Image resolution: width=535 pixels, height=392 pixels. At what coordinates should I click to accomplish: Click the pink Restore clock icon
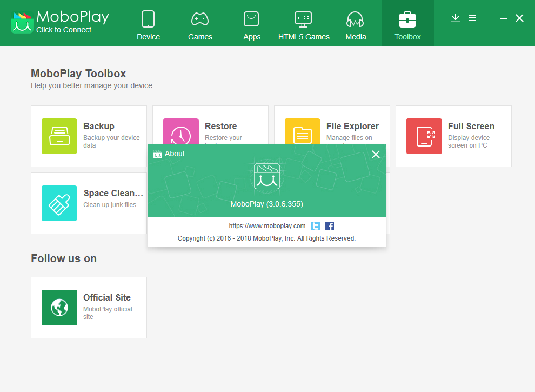(181, 131)
